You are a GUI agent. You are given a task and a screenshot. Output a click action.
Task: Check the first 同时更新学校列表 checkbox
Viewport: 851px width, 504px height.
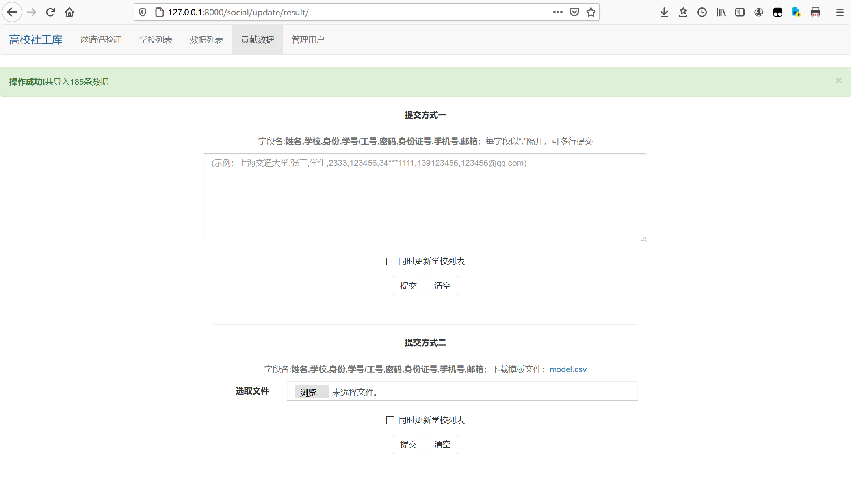pyautogui.click(x=390, y=261)
